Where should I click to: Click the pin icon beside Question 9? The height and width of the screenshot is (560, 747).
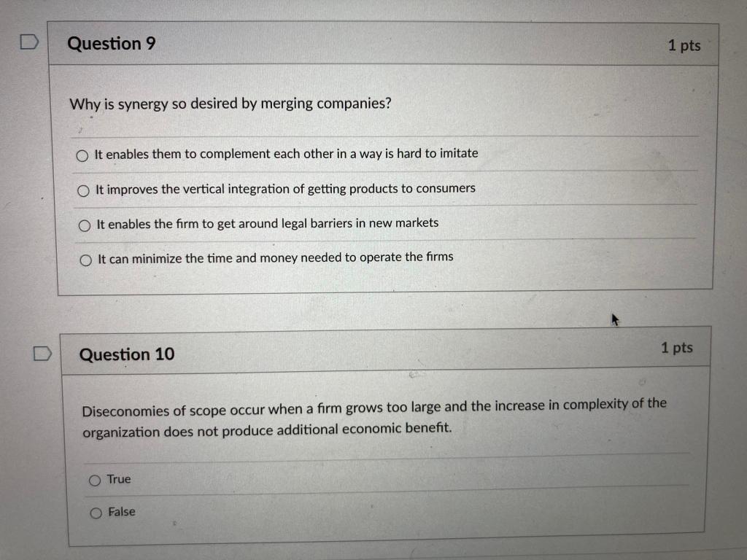29,42
